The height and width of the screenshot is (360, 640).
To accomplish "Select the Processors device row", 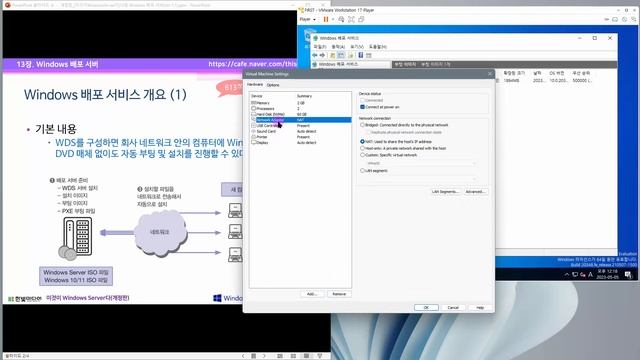I will (x=301, y=109).
